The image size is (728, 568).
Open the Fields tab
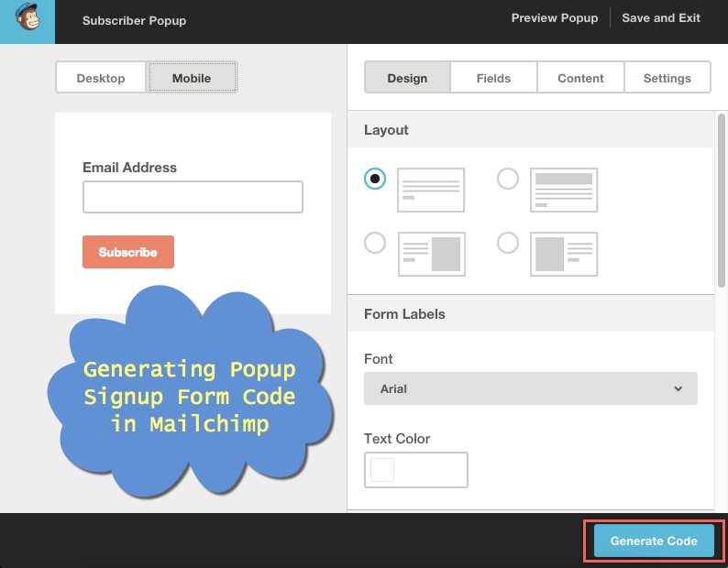click(493, 78)
